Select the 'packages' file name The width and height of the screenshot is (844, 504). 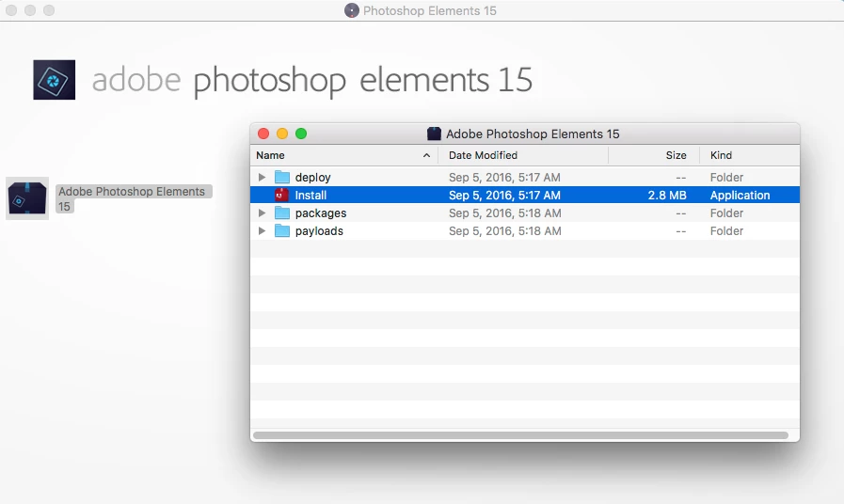point(321,213)
